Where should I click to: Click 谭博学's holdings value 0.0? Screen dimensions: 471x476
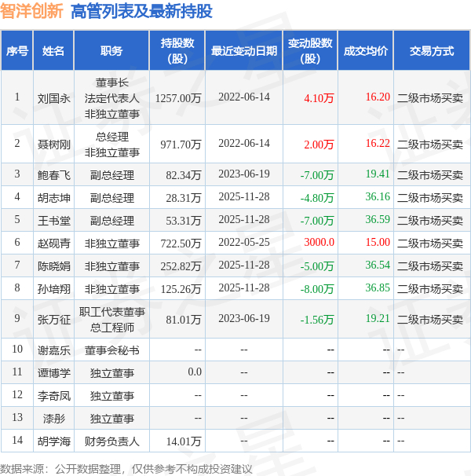point(195,372)
